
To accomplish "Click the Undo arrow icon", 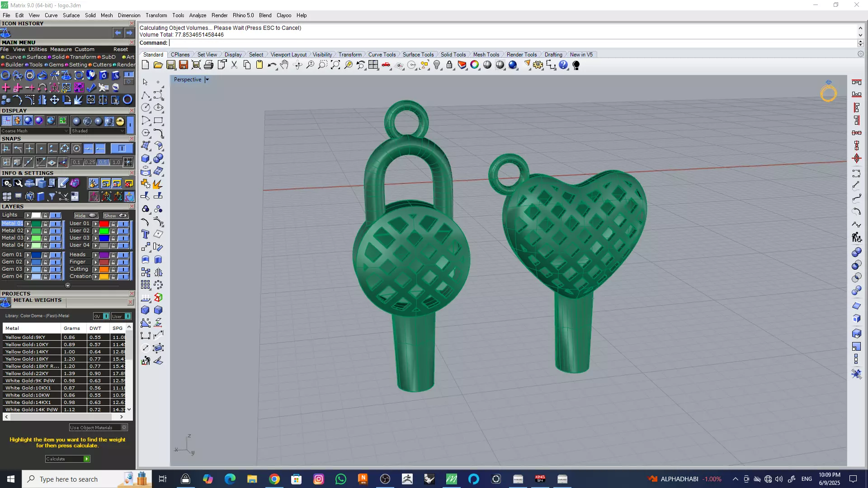I will click(272, 65).
